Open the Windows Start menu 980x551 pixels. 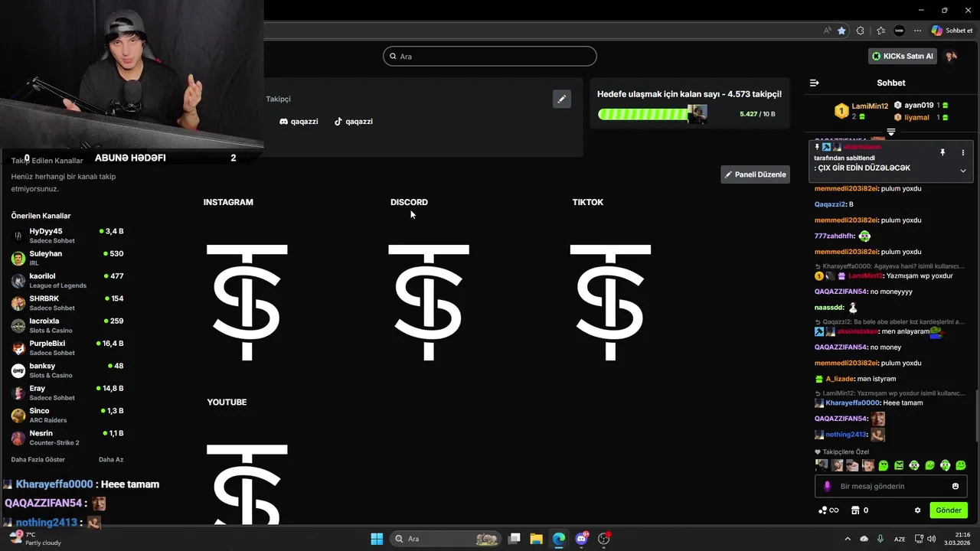[x=377, y=539]
